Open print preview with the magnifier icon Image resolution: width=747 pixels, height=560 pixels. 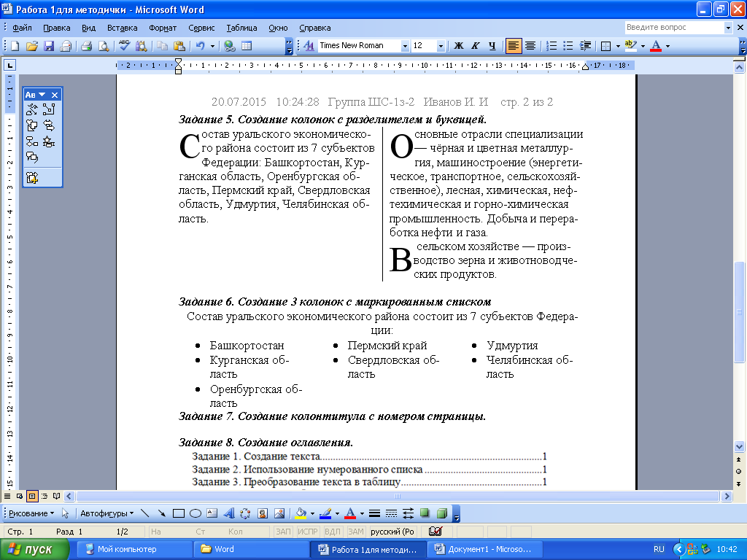[103, 46]
